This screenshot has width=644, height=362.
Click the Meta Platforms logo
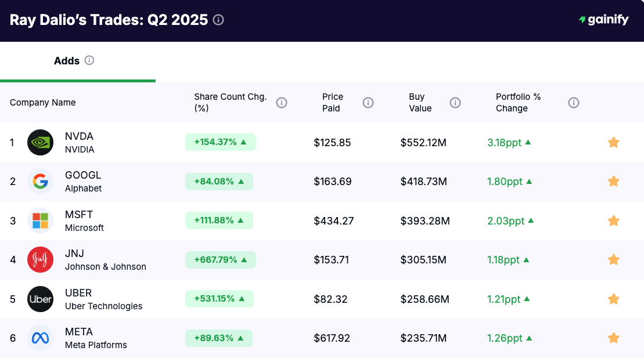[40, 338]
